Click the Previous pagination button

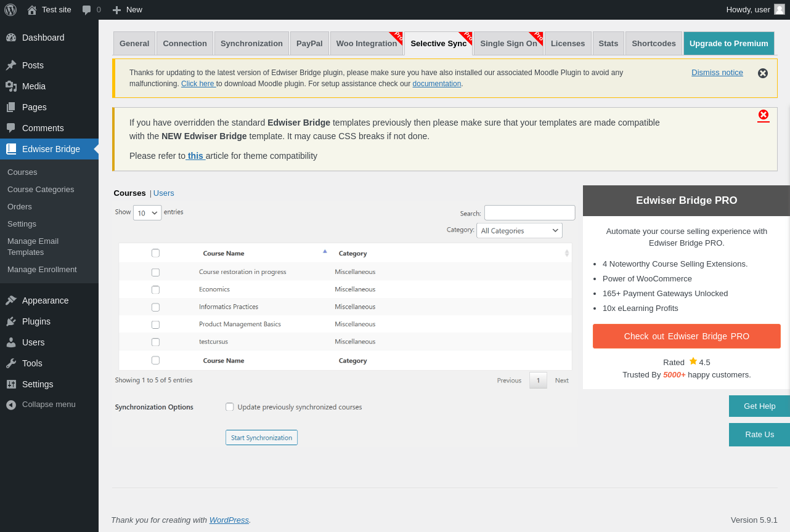(509, 381)
